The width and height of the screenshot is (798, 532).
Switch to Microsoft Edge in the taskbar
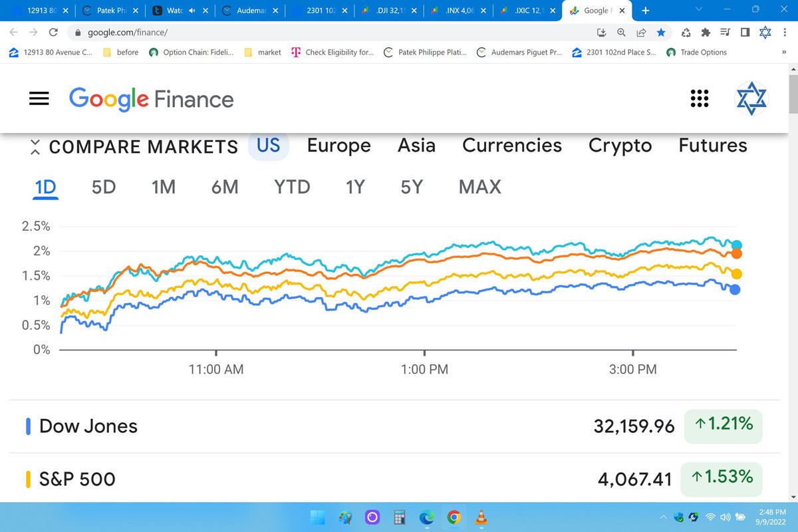[427, 517]
